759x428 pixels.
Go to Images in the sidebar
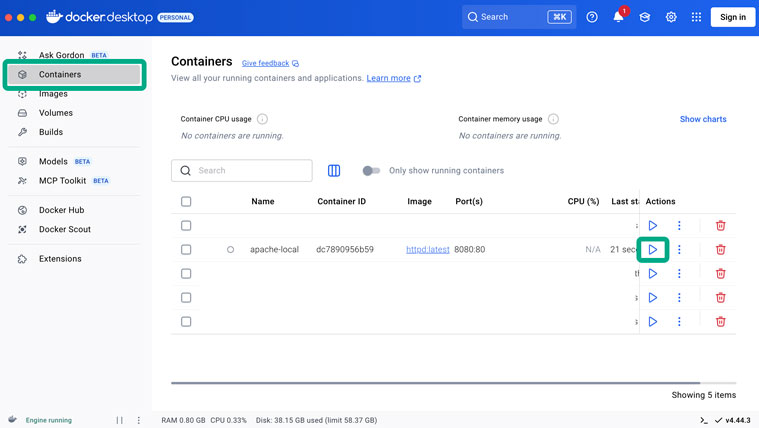coord(74,94)
